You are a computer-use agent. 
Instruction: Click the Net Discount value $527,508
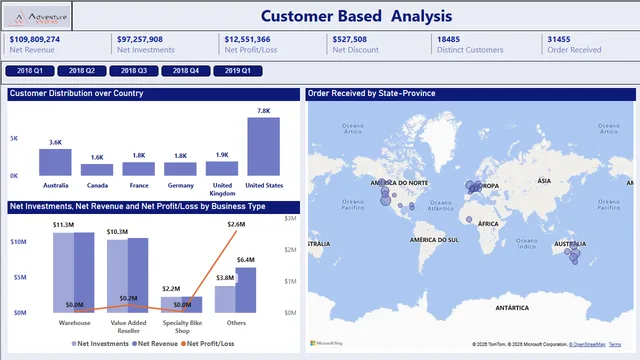(x=349, y=39)
